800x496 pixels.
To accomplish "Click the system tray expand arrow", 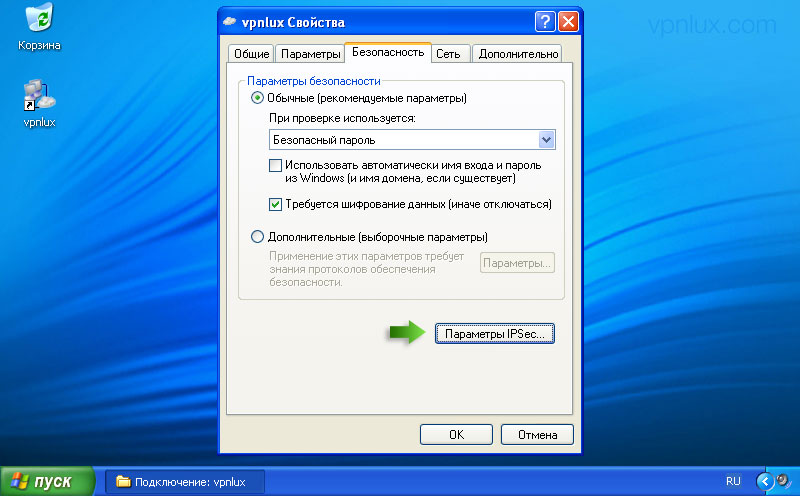I will click(x=765, y=481).
